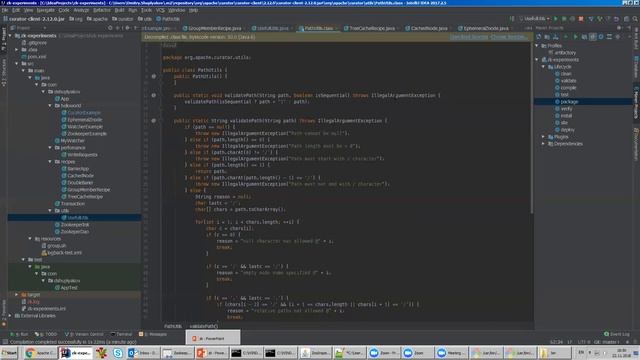Select pom.xml in project tree

(x=36, y=57)
